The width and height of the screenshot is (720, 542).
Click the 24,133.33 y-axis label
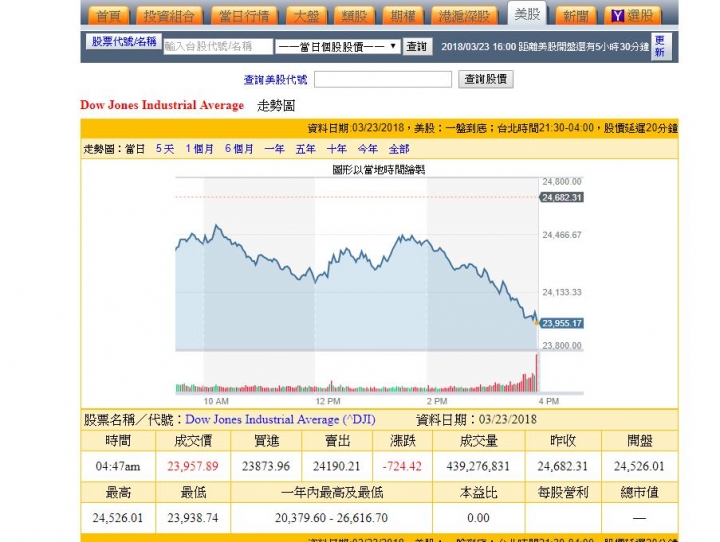[x=562, y=292]
